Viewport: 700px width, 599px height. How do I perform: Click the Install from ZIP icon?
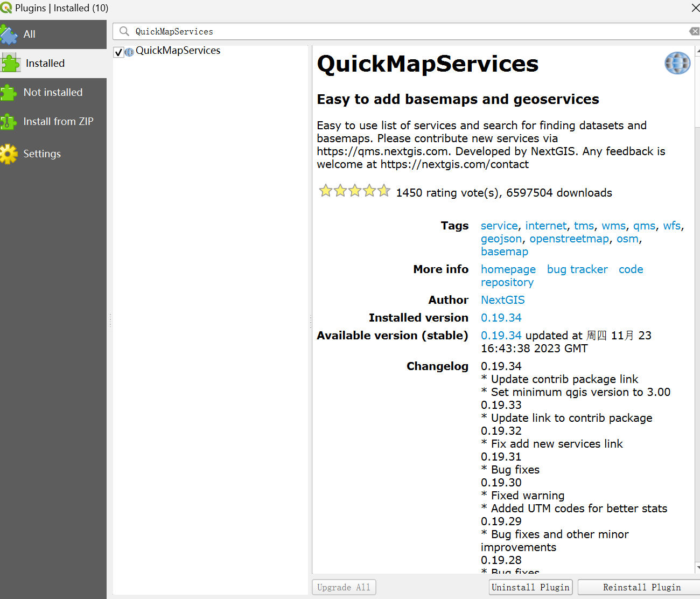tap(9, 121)
